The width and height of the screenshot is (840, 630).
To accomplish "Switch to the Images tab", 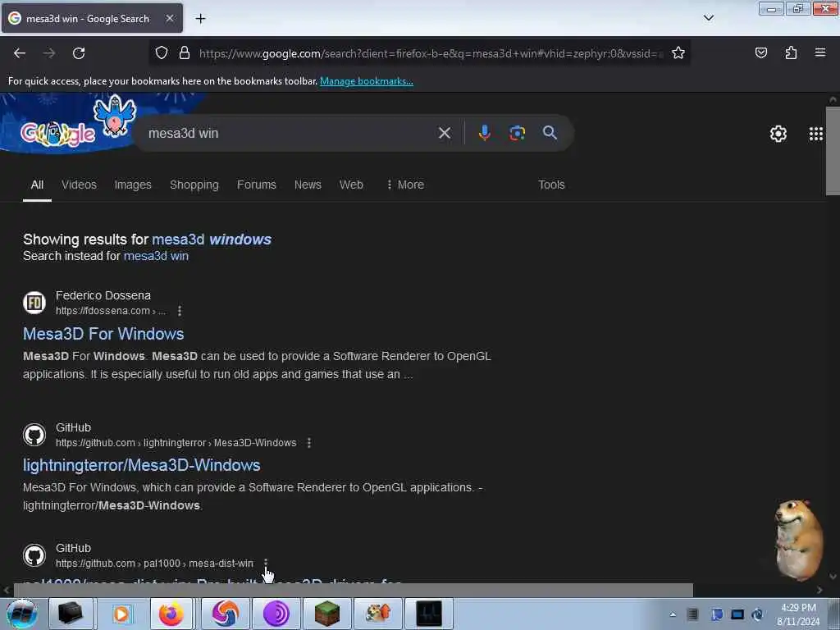I will coord(133,185).
